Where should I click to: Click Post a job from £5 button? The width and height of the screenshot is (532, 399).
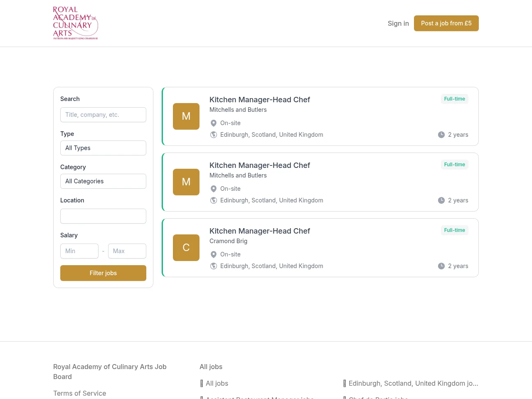tap(446, 23)
